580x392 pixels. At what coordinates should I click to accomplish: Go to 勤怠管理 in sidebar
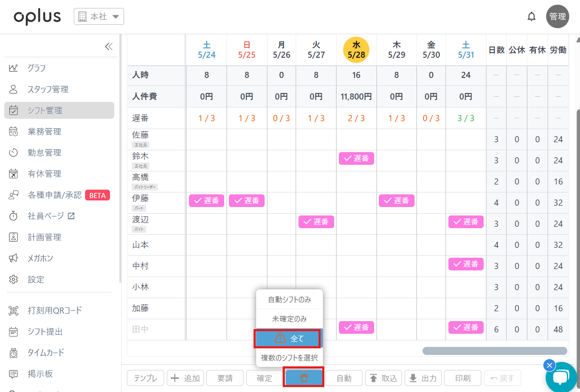[x=44, y=153]
